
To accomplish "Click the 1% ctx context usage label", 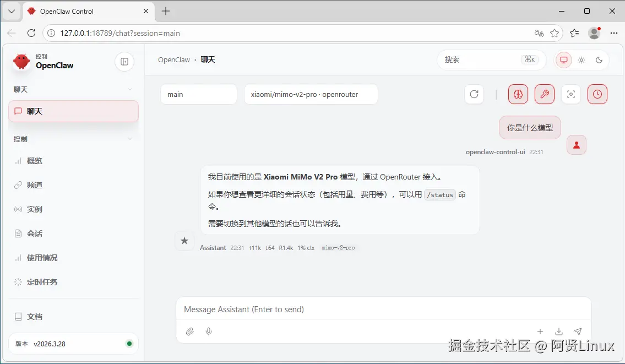I will 306,248.
